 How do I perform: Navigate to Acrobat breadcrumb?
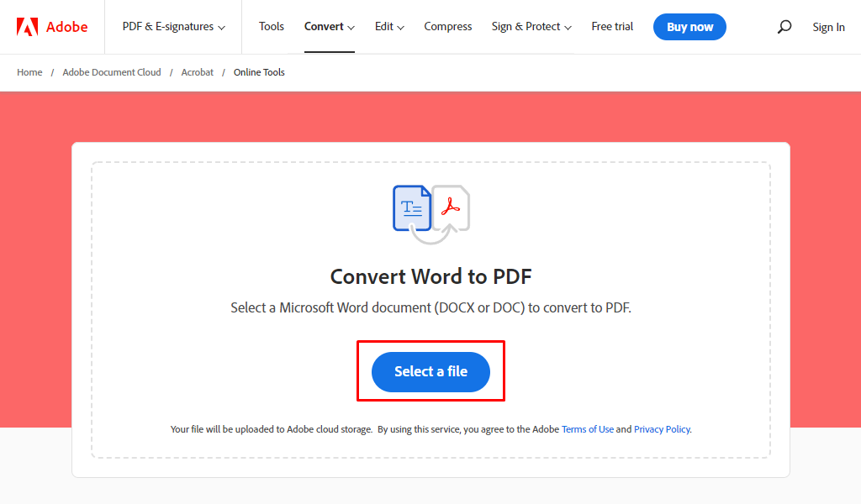click(x=198, y=72)
